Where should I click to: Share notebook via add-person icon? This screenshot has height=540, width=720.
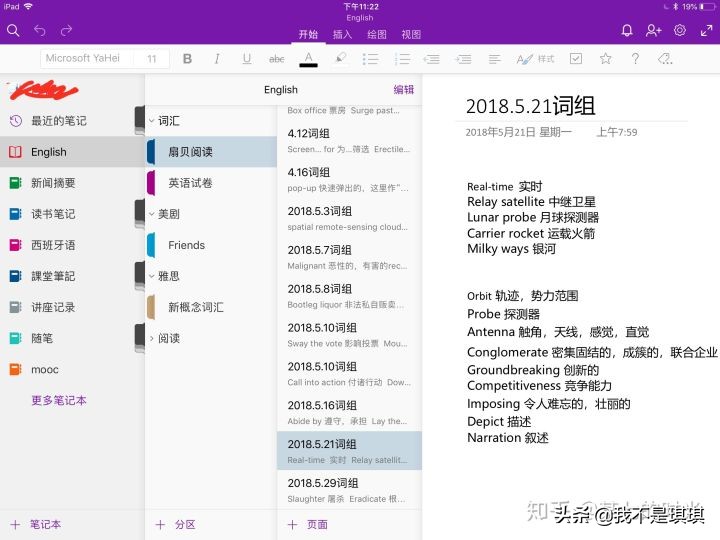653,31
